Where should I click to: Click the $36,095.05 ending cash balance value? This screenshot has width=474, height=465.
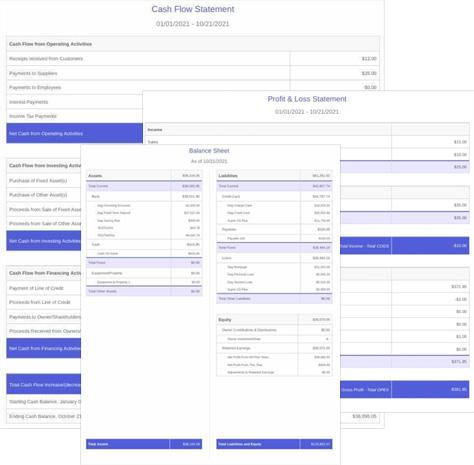click(364, 416)
